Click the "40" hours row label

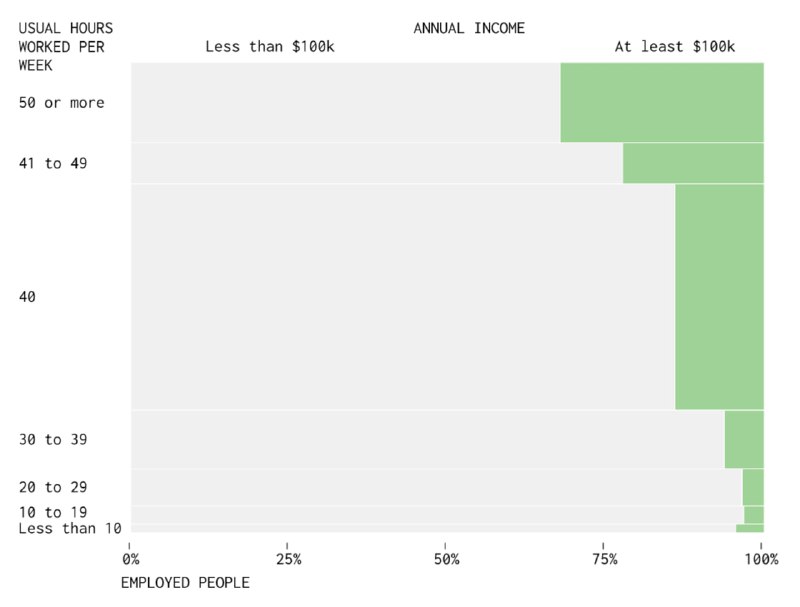[28, 297]
